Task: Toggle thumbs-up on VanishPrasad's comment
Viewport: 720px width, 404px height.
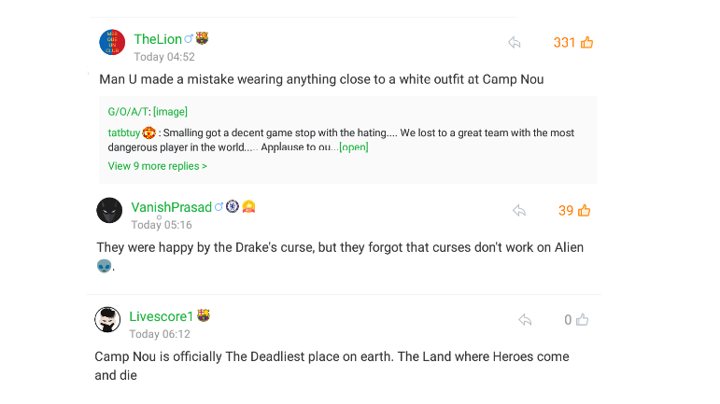Action: (x=584, y=211)
